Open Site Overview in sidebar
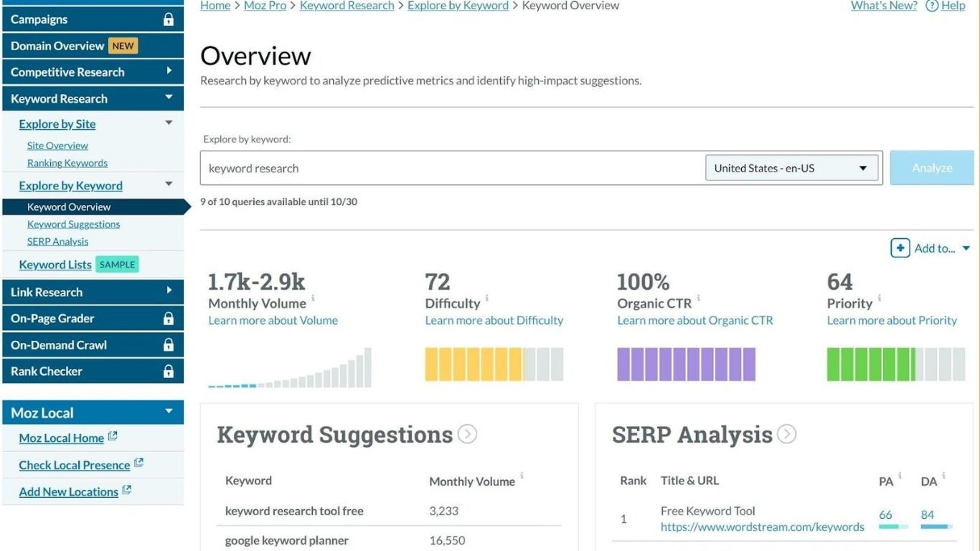Viewport: 980px width, 551px height. [x=57, y=146]
